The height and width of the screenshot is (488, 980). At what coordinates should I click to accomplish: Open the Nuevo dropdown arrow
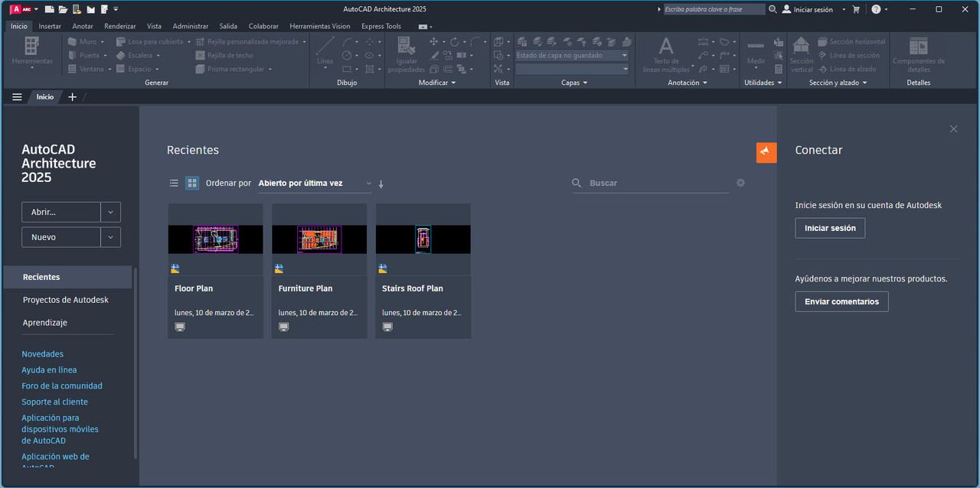[x=111, y=237]
